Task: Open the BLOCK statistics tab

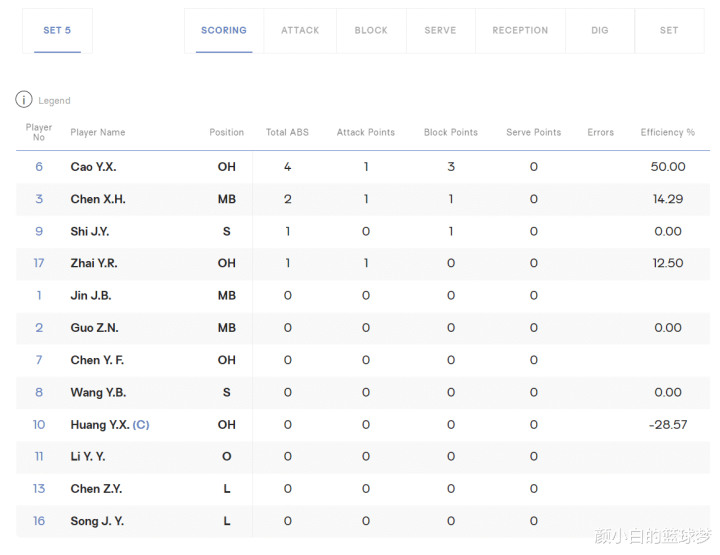Action: pyautogui.click(x=371, y=30)
